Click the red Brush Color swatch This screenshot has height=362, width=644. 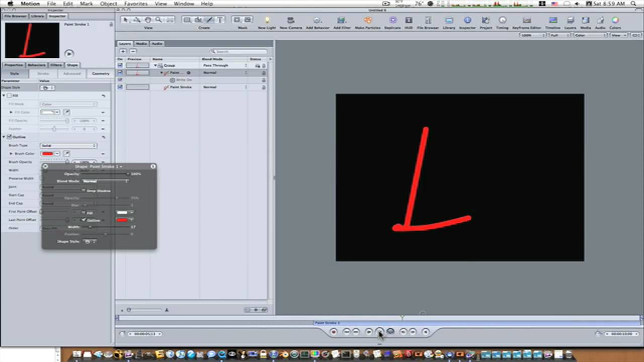pos(48,154)
